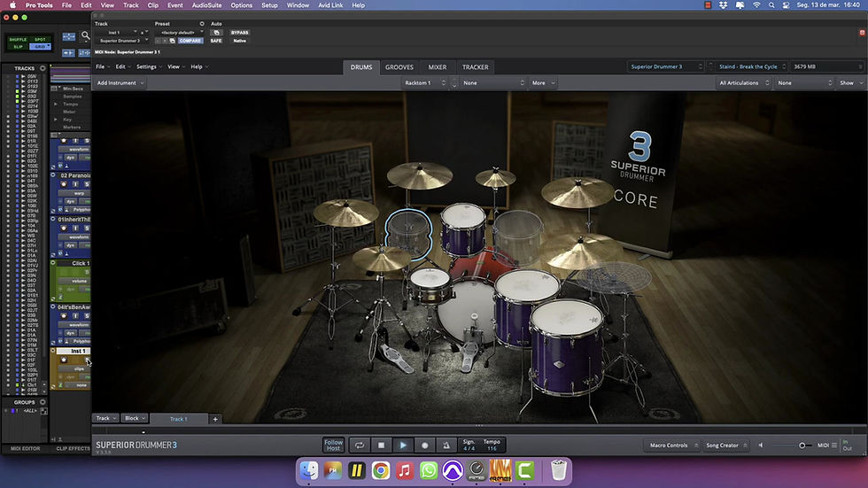Screen dimensions: 868x488
Task: Open the Superior Drummer 3 library selector
Action: (x=665, y=67)
